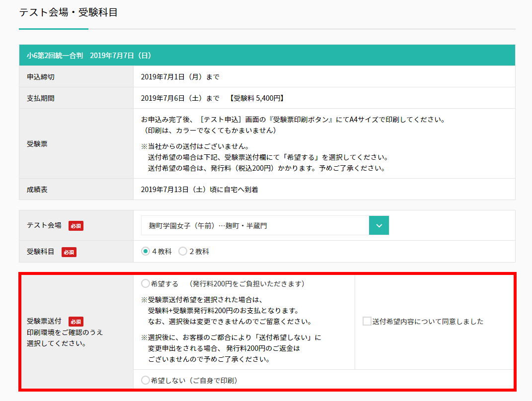Click the 2019年7月1日（月）まで deadline text
532x401 pixels.
180,77
